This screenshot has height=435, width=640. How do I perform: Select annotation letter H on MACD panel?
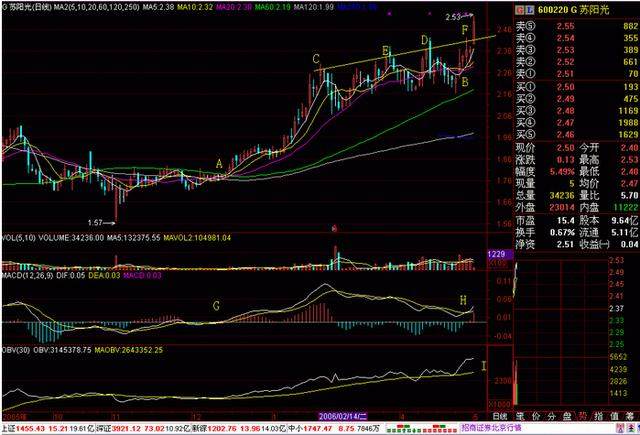pos(462,299)
